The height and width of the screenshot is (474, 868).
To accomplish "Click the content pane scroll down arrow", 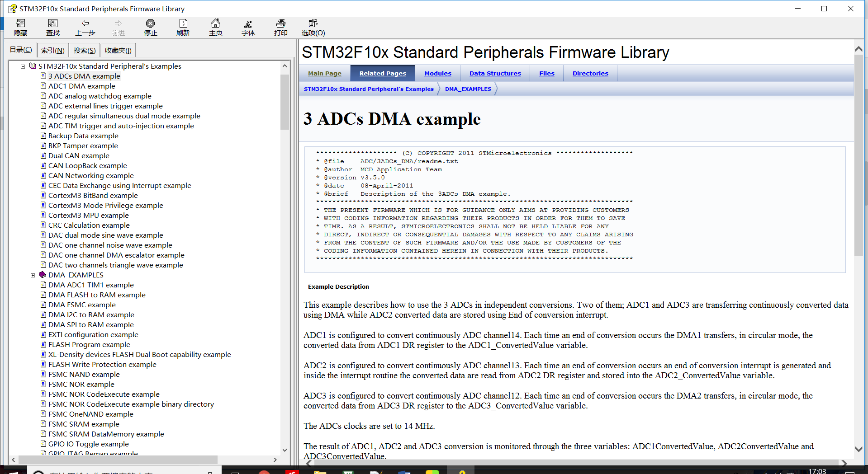I will (x=859, y=449).
